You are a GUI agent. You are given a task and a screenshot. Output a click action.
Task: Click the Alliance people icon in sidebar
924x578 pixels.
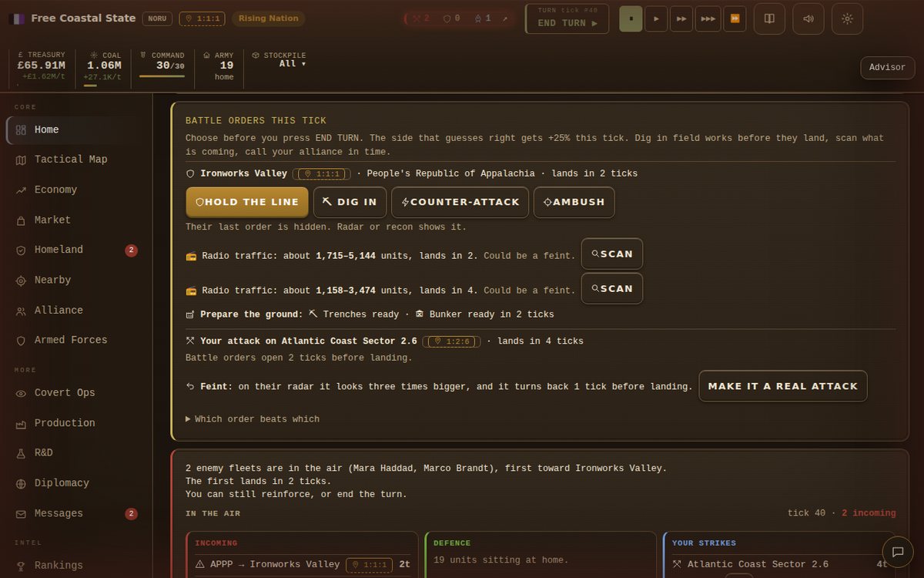(21, 311)
